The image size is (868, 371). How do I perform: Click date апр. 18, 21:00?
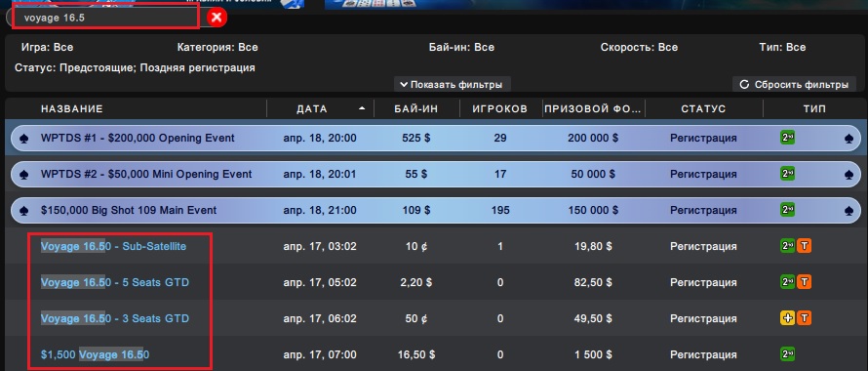(x=320, y=211)
